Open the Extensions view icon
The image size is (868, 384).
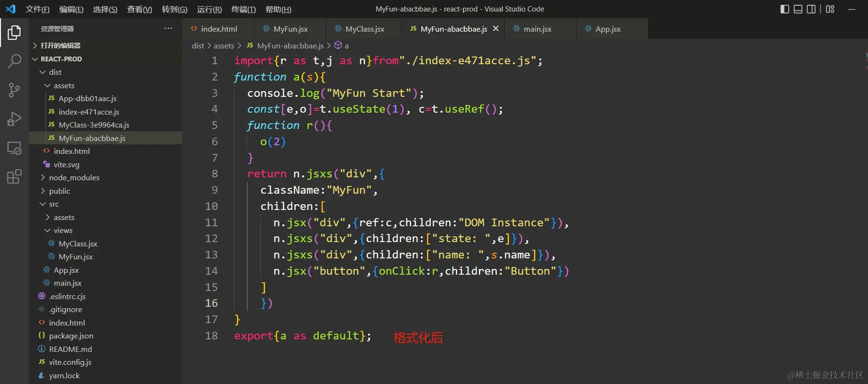(x=14, y=176)
